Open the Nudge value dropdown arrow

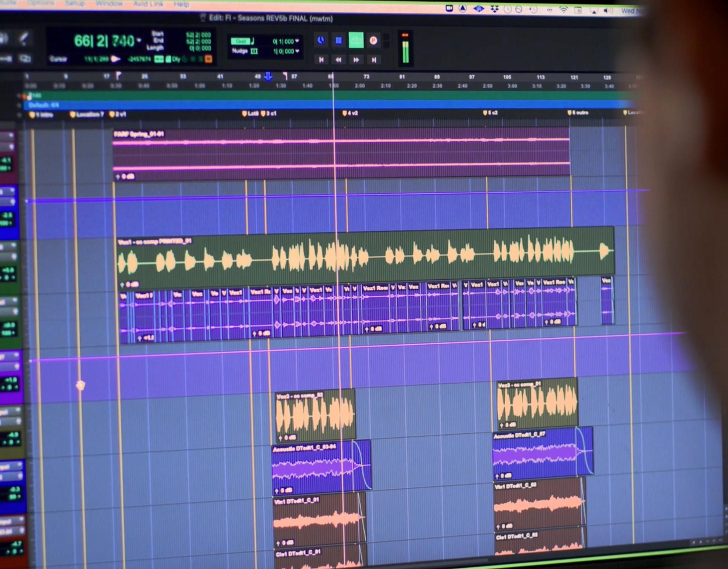[x=297, y=51]
